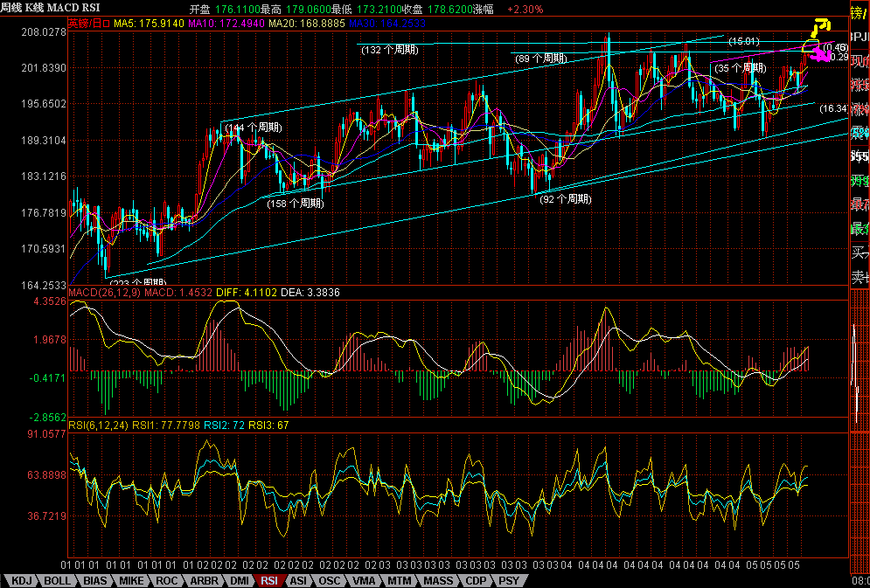Select the BIAS indicator tab
This screenshot has width=870, height=588.
(x=95, y=580)
